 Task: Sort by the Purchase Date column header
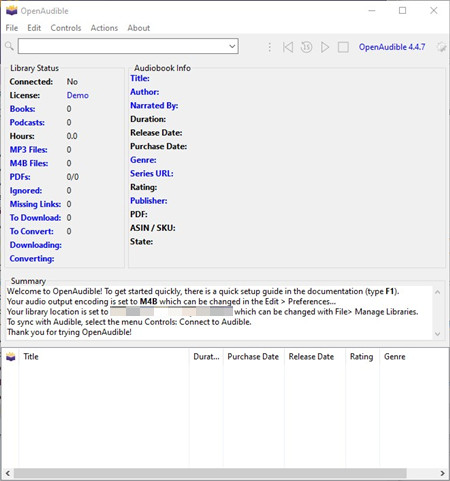tap(253, 357)
